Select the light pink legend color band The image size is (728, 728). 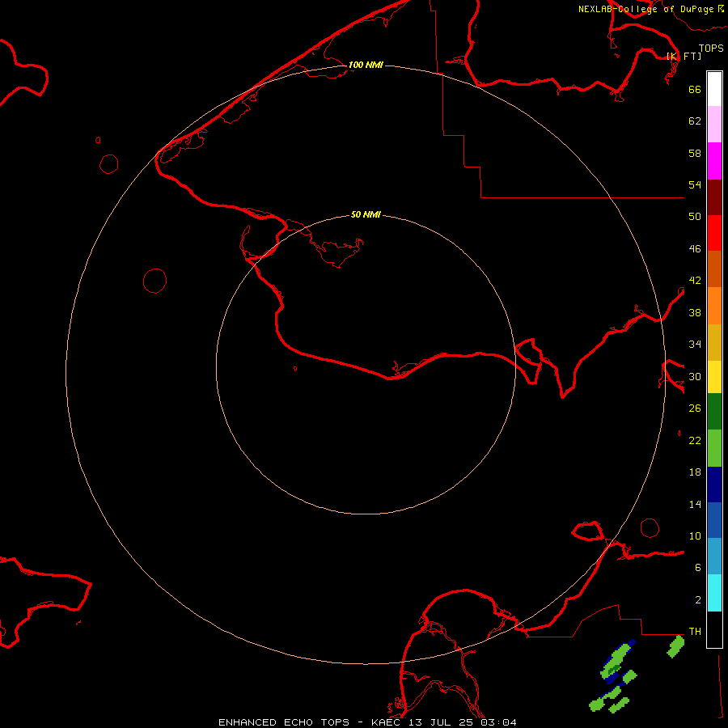tap(714, 125)
